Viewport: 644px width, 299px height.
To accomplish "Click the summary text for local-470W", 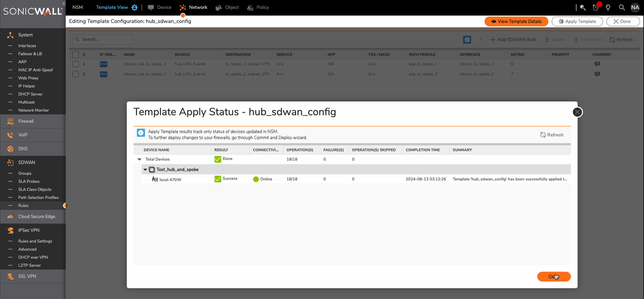I will point(510,179).
